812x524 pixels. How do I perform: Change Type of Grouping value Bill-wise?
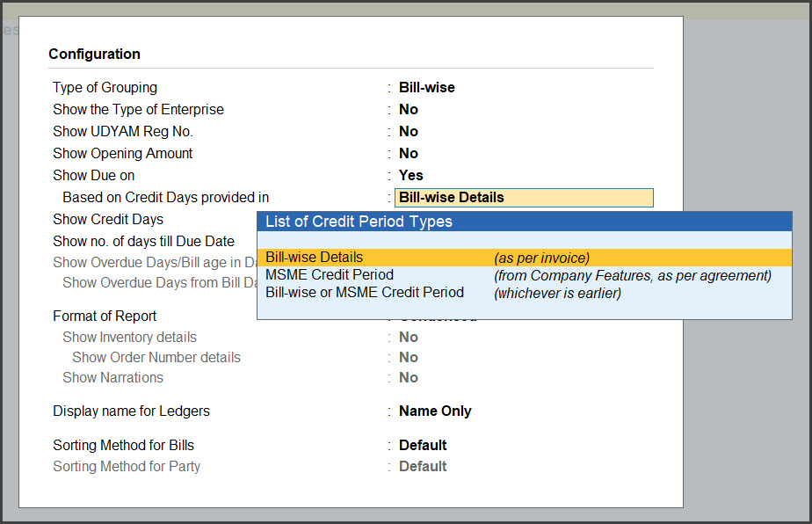(x=427, y=87)
